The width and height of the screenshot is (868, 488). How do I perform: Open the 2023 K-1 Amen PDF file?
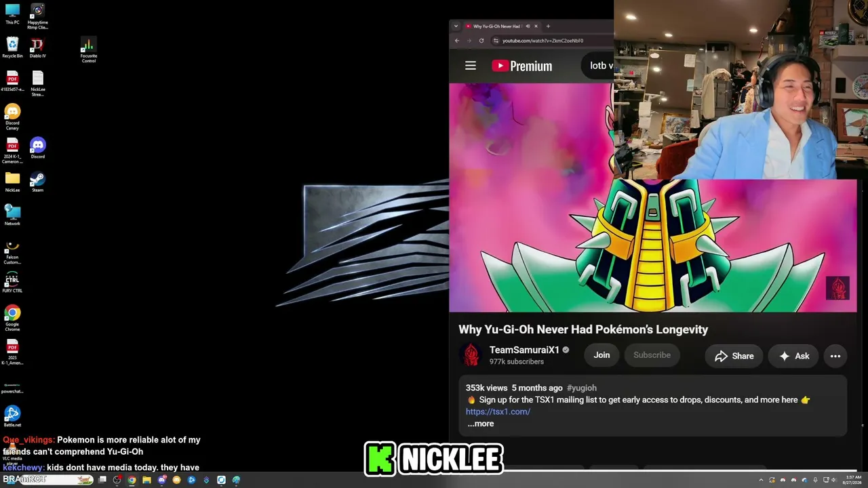(x=12, y=352)
